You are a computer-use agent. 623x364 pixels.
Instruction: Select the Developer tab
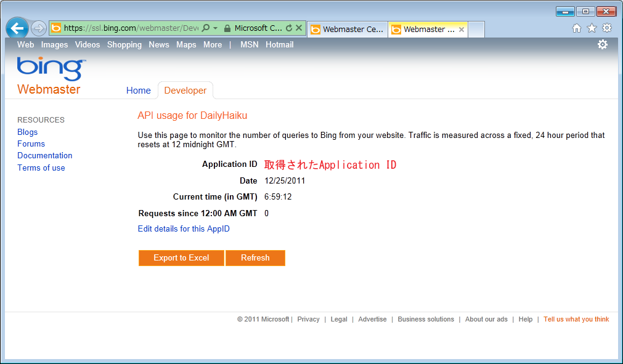pos(185,91)
